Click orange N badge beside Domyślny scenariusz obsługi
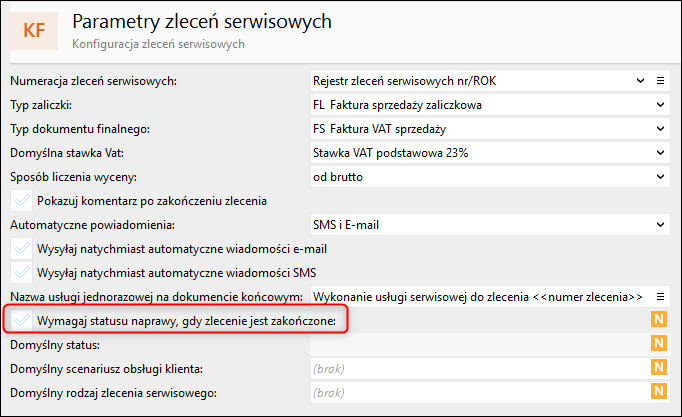The height and width of the screenshot is (417, 682). (659, 368)
